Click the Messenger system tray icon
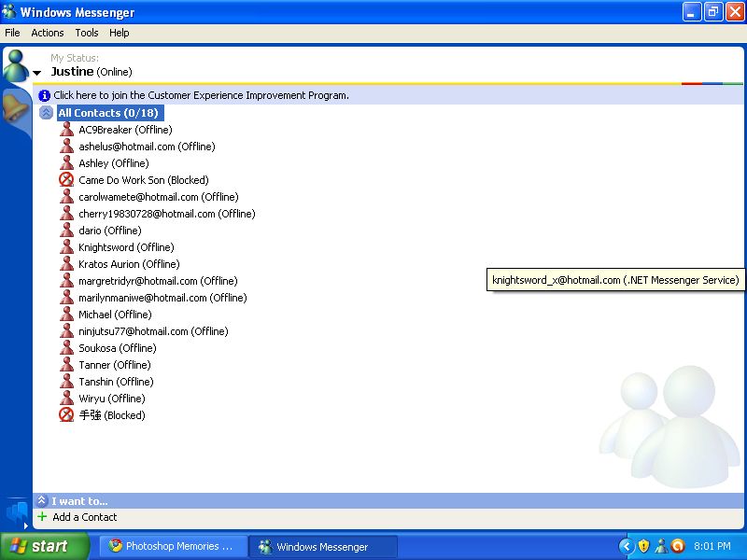The width and height of the screenshot is (747, 560). pos(661,546)
